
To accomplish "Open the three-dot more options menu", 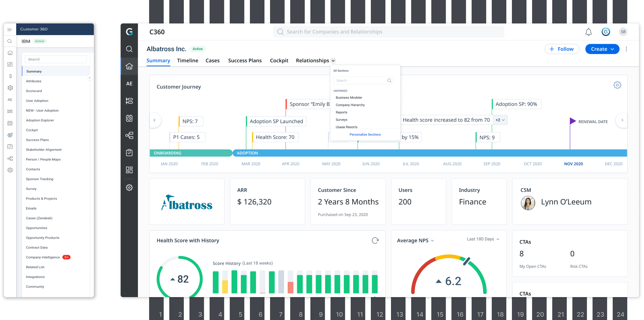I will [x=626, y=49].
